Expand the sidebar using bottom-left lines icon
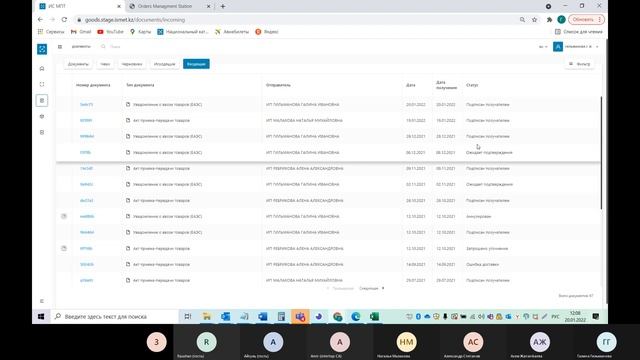This screenshot has width=640, height=360. pyautogui.click(x=42, y=301)
